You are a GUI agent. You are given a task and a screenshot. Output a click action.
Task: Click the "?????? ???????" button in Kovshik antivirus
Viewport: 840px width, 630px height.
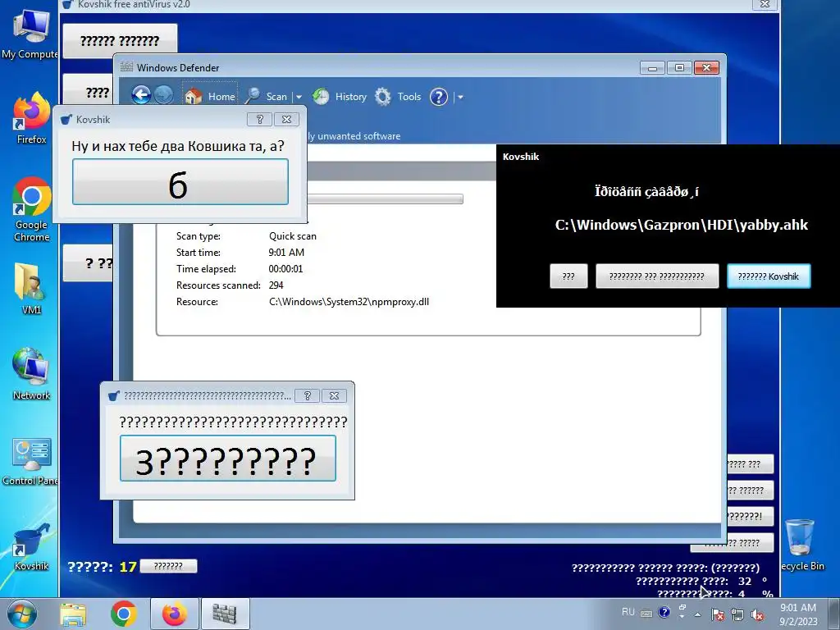(x=120, y=41)
